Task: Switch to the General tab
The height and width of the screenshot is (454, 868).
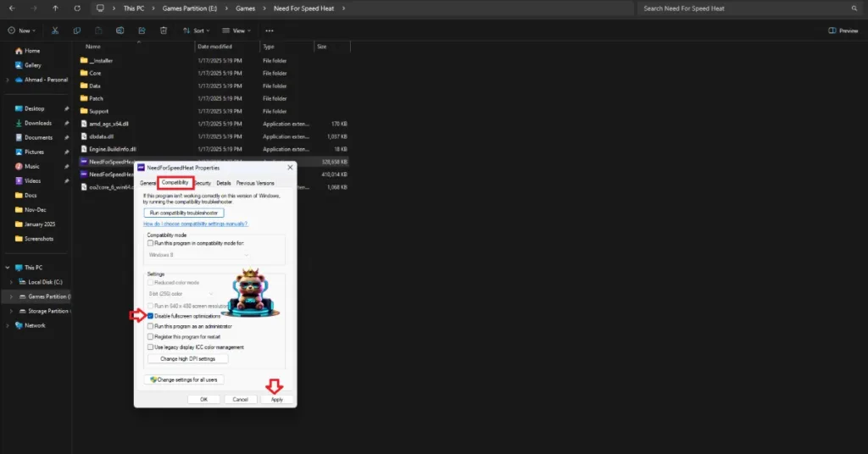Action: click(147, 183)
